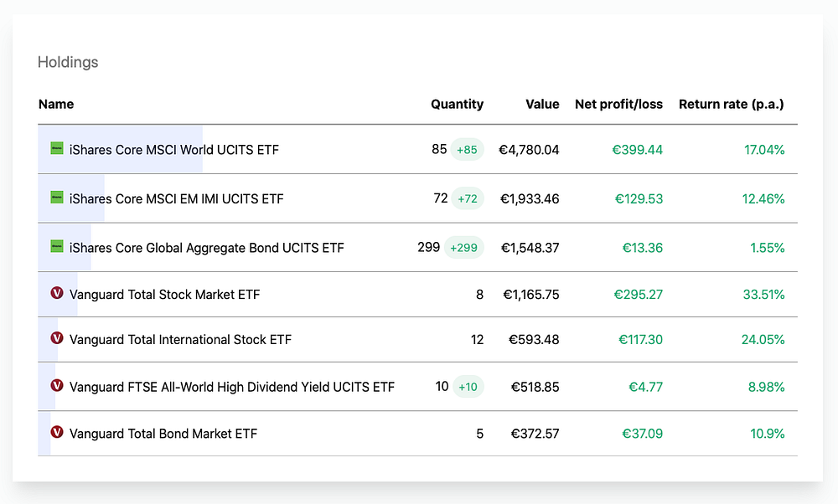The image size is (838, 504).
Task: Click the Vanguard FTSE All-World High Dividend logo
Action: [57, 387]
